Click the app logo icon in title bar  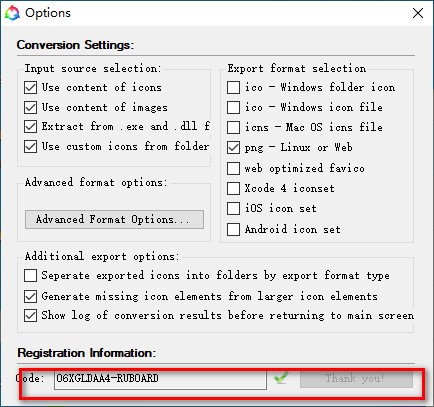click(12, 13)
